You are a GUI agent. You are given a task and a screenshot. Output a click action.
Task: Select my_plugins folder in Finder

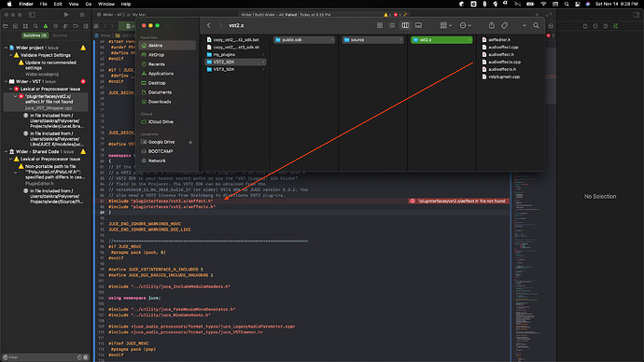[235, 55]
